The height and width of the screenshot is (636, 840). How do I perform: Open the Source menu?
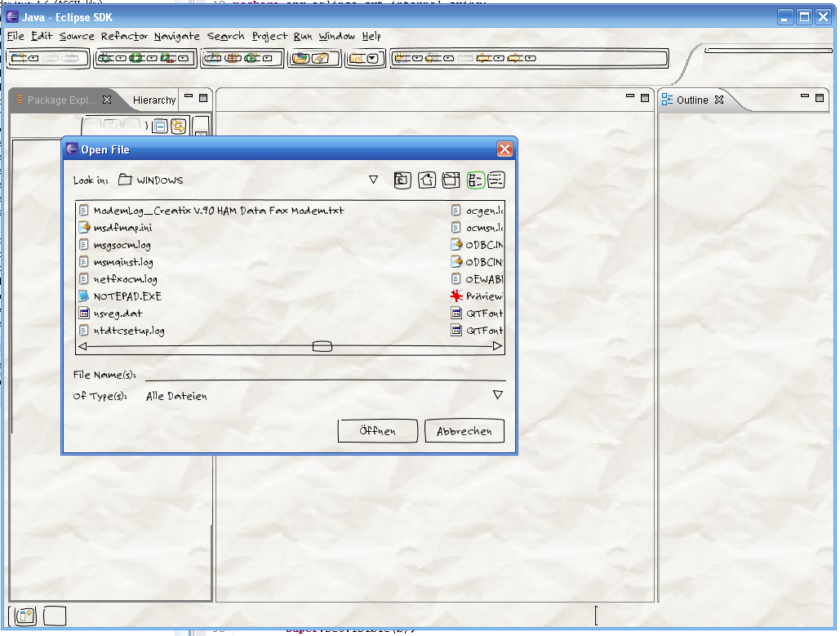(x=77, y=36)
